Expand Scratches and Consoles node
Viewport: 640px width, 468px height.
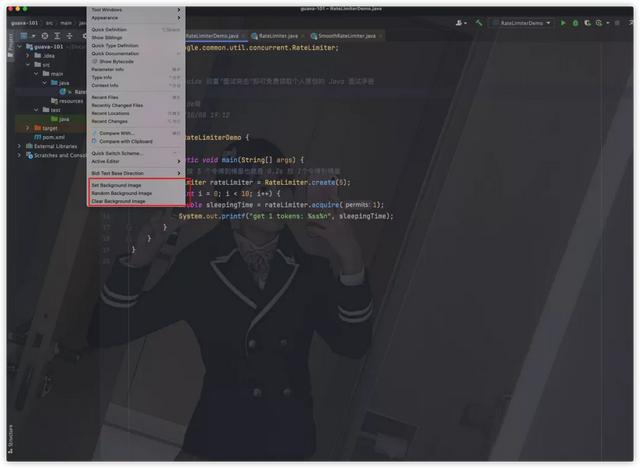click(19, 155)
